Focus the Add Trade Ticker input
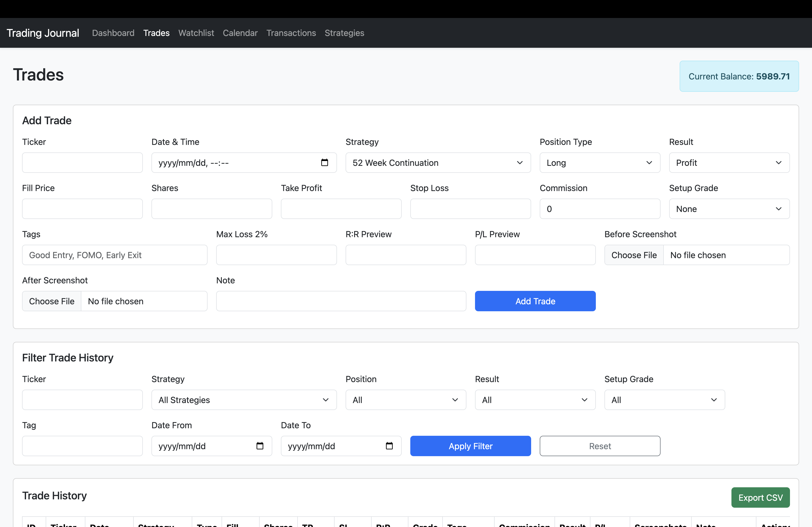The height and width of the screenshot is (527, 812). pos(82,163)
